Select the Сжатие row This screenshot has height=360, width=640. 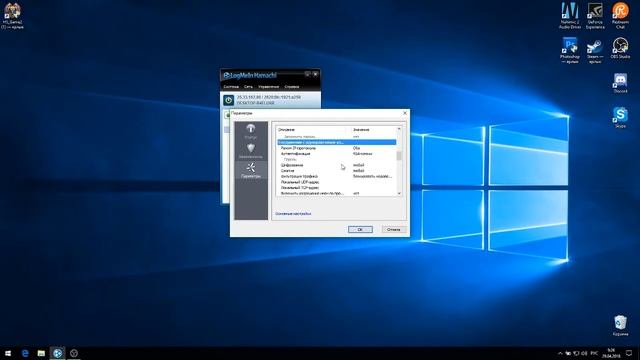coord(336,171)
